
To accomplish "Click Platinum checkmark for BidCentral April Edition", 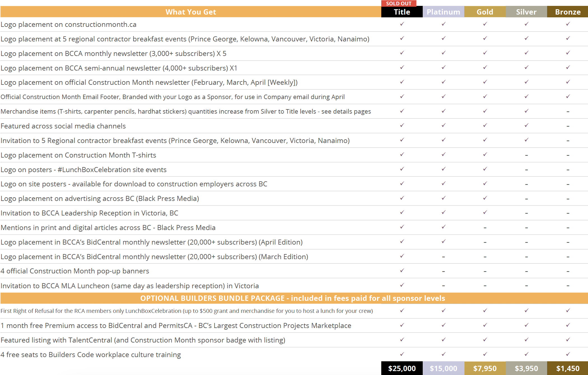I will pyautogui.click(x=443, y=242).
